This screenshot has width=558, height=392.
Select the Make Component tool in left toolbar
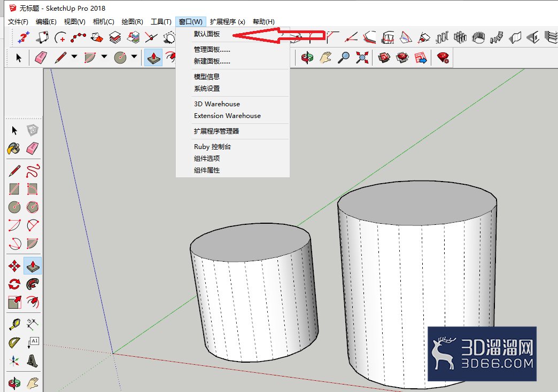tap(33, 130)
